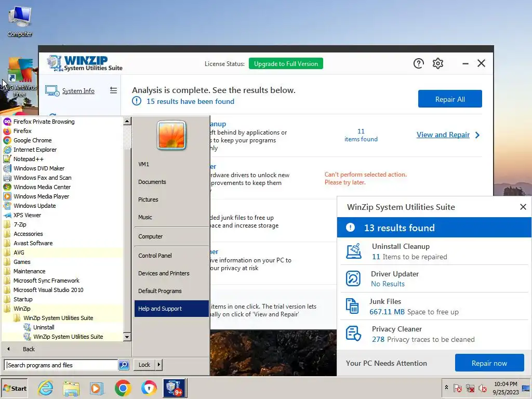Click the user account picture in Start menu

click(x=171, y=136)
